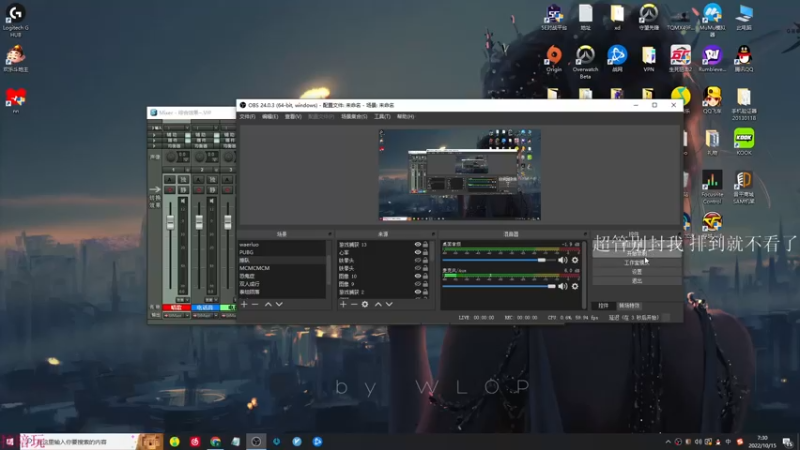
Task: Remove the selected scene with the minus icon
Action: tap(255, 304)
